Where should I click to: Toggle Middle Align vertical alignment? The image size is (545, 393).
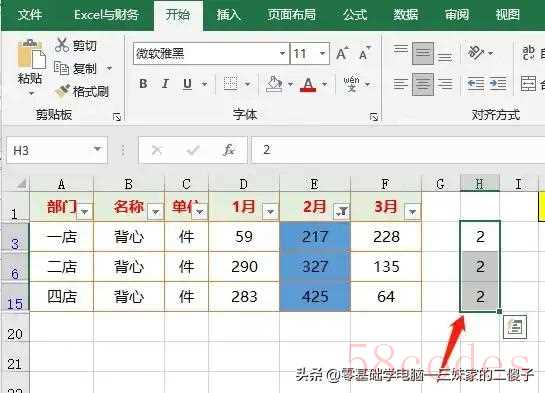[423, 53]
